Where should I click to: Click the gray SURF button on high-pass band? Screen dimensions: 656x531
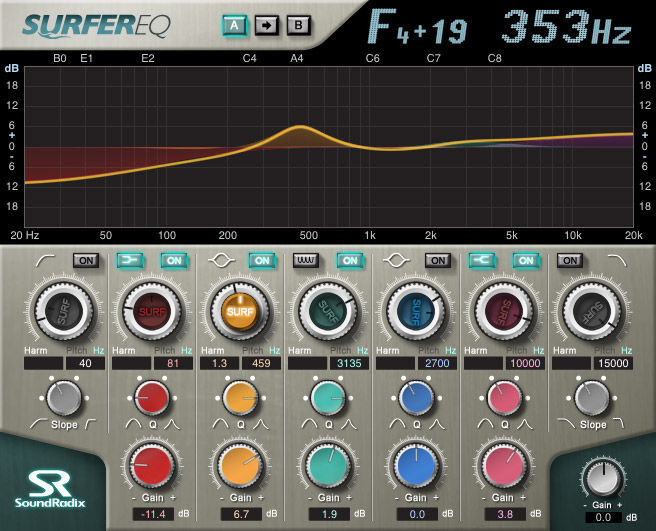[64, 312]
